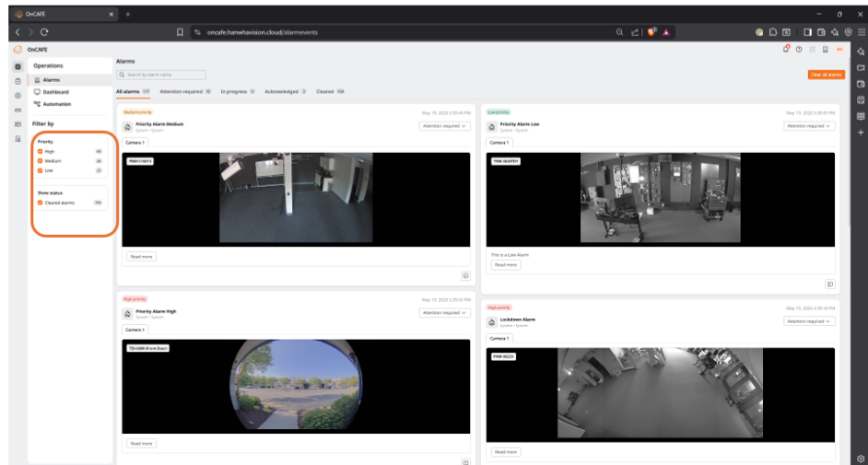Image resolution: width=868 pixels, height=465 pixels.
Task: Toggle the browser sidebar panel icon
Action: 808,32
